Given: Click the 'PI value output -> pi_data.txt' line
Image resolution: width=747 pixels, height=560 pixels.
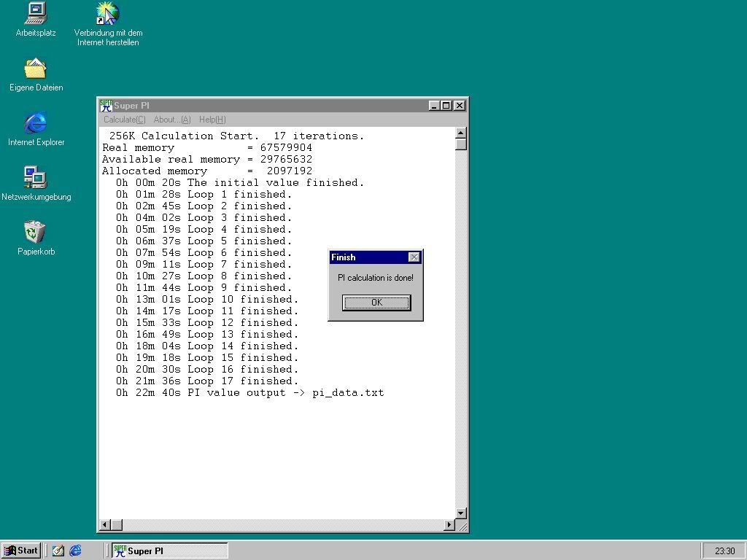Looking at the screenshot, I should (x=249, y=393).
